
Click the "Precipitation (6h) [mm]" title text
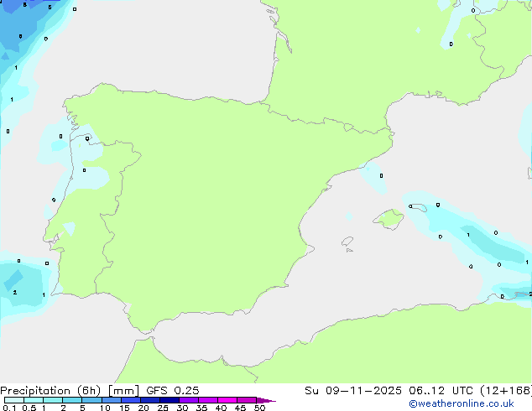(x=70, y=391)
